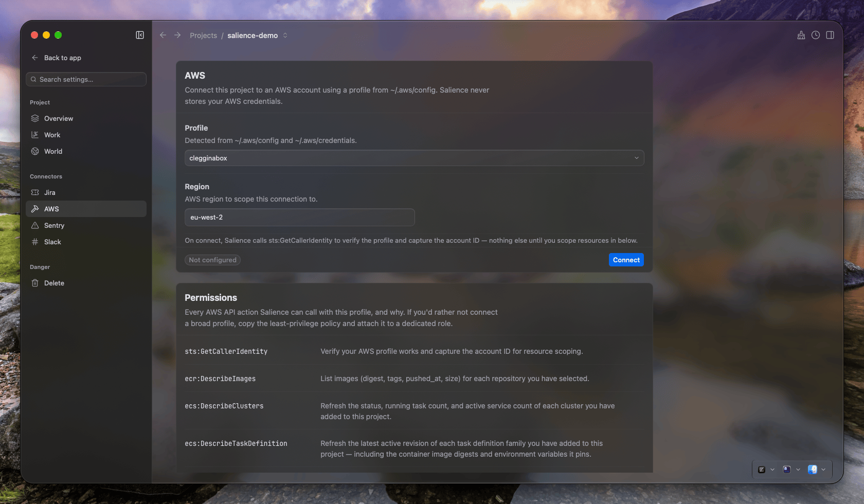Open the Overview settings page
864x504 pixels.
86,118
